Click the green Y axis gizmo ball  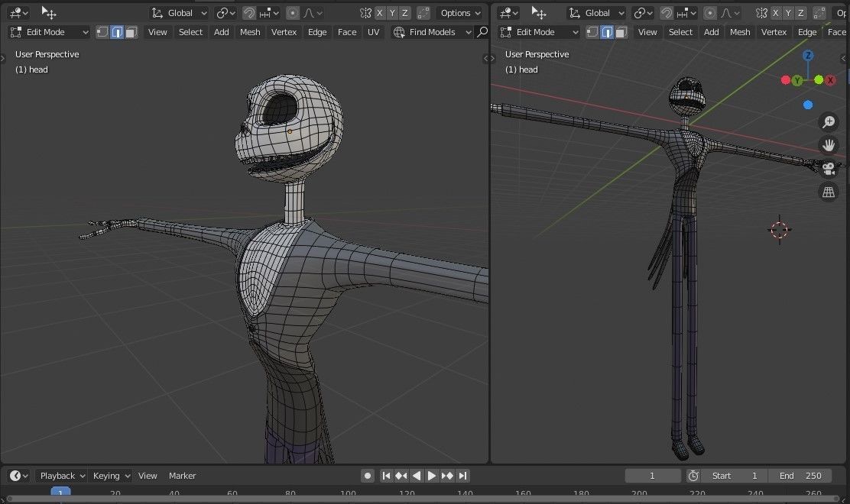coord(796,81)
